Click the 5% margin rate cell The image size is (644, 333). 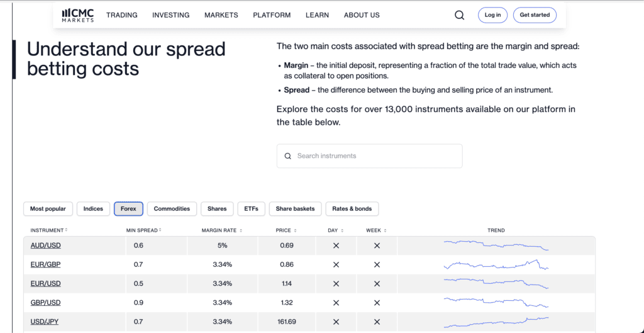(223, 246)
